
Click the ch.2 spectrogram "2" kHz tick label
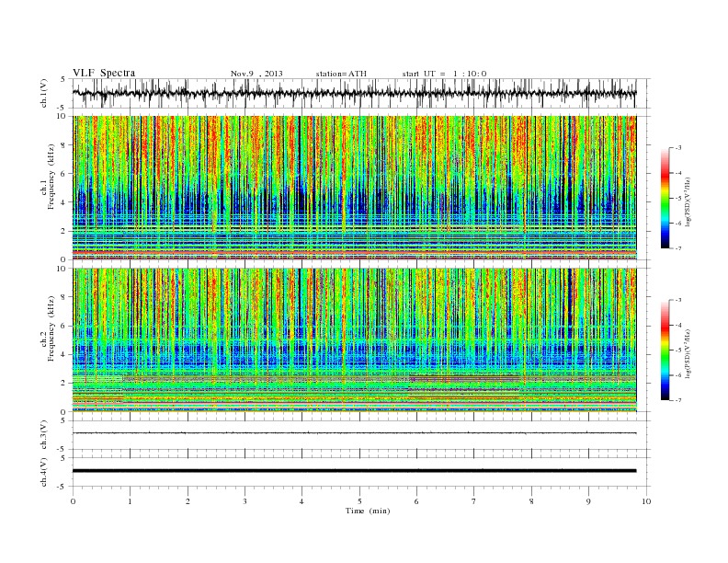click(63, 384)
